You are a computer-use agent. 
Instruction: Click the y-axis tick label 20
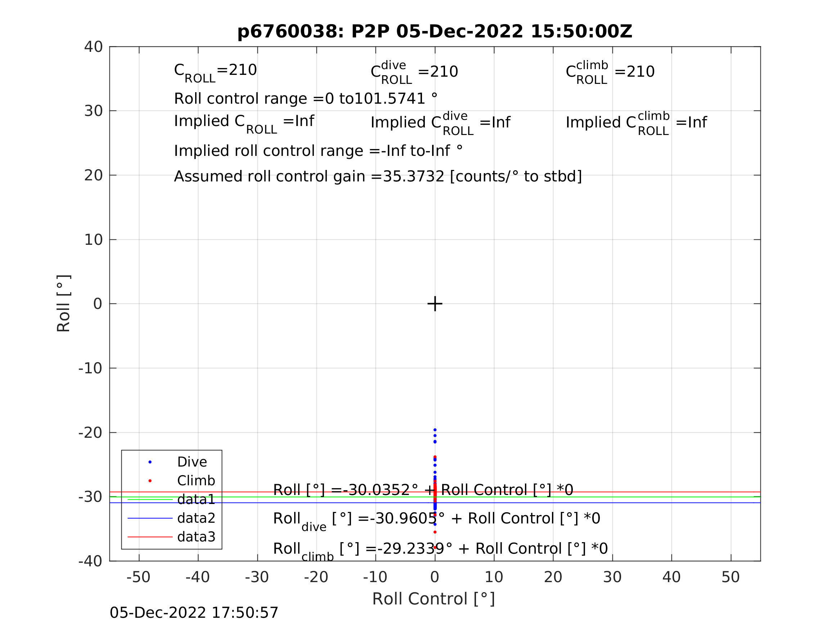point(93,175)
